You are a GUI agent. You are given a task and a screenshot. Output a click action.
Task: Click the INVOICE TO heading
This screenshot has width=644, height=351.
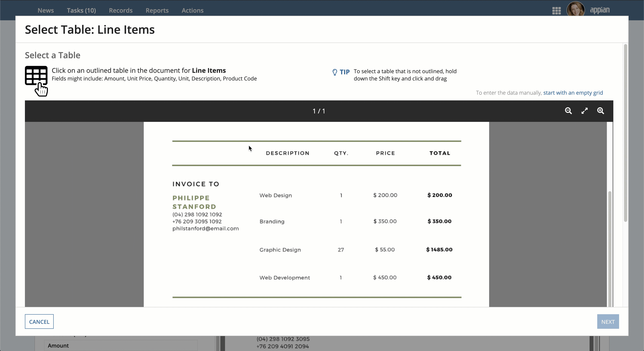tap(196, 184)
